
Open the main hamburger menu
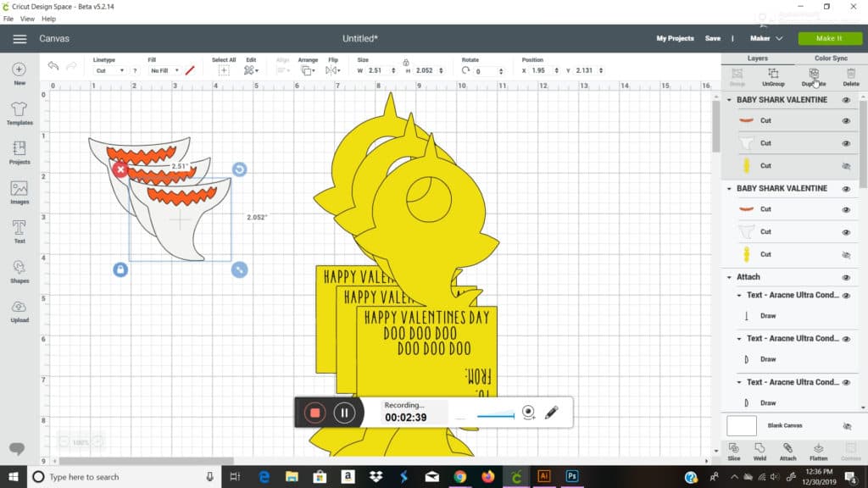(x=19, y=39)
